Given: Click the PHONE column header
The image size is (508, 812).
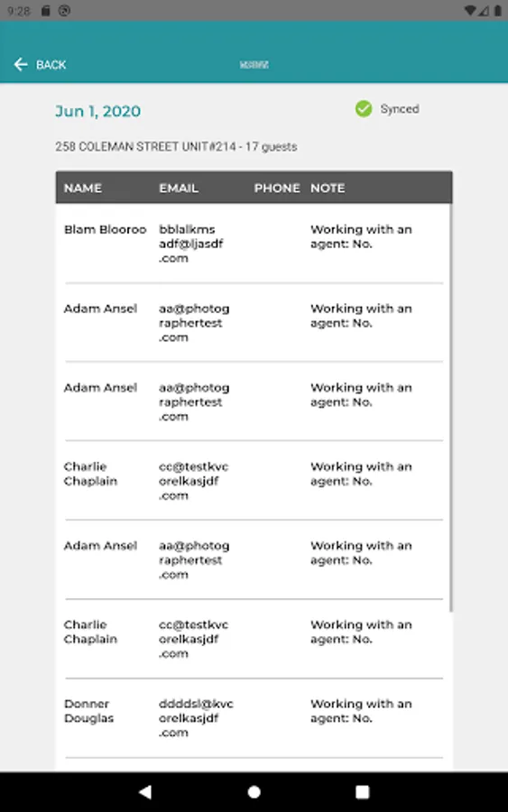Looking at the screenshot, I should click(x=277, y=188).
